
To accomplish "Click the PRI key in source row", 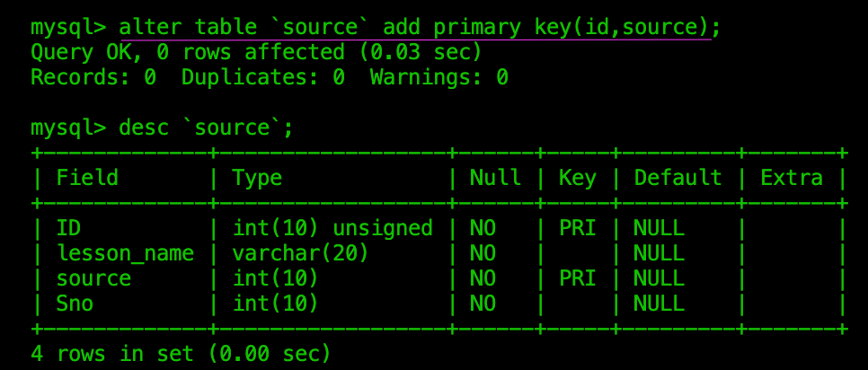I will [578, 278].
